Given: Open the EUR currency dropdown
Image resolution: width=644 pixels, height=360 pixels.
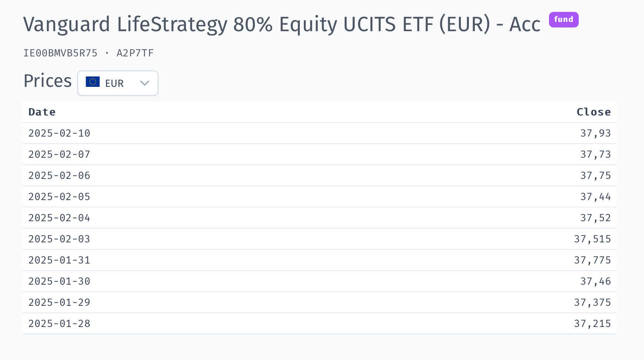Looking at the screenshot, I should pyautogui.click(x=118, y=83).
